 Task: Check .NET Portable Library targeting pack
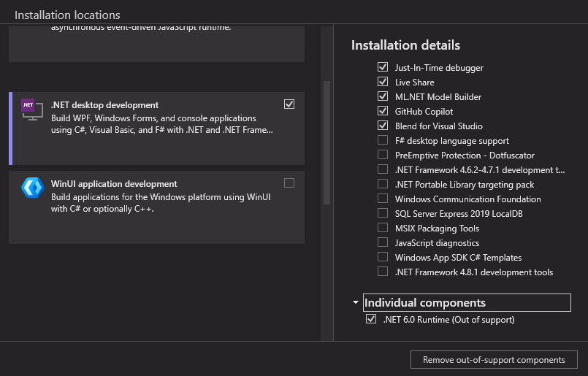[x=383, y=184]
